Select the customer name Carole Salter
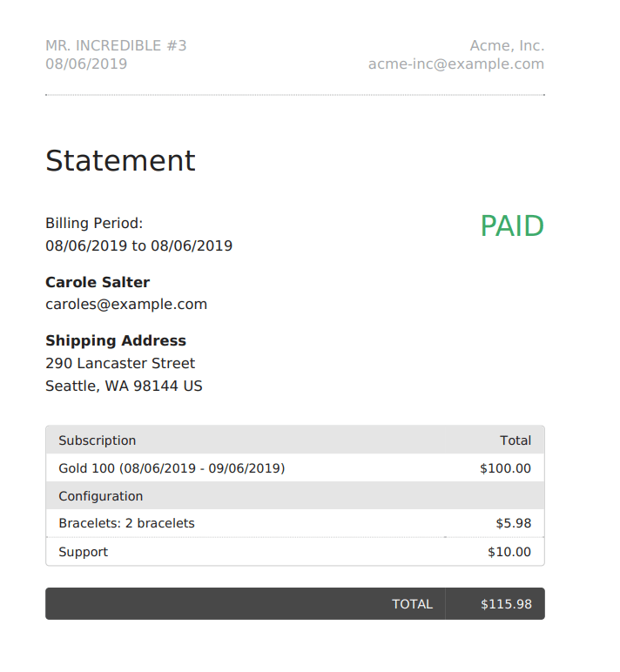Screen dimensions: 620x672 tap(98, 282)
